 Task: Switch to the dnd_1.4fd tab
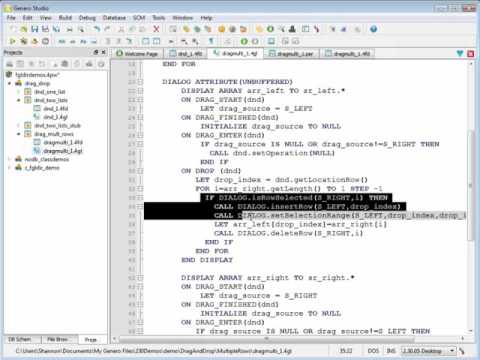click(186, 54)
